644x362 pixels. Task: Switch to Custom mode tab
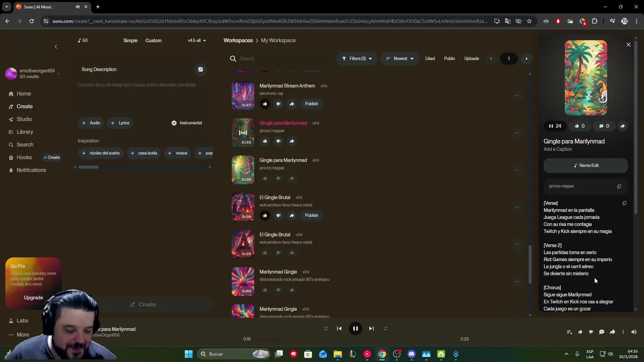pos(153,40)
